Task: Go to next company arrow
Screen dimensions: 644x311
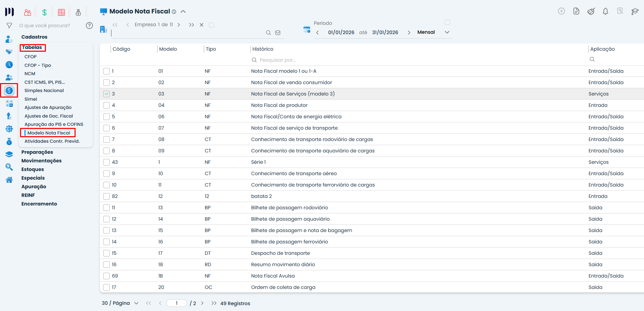Action: (x=179, y=25)
